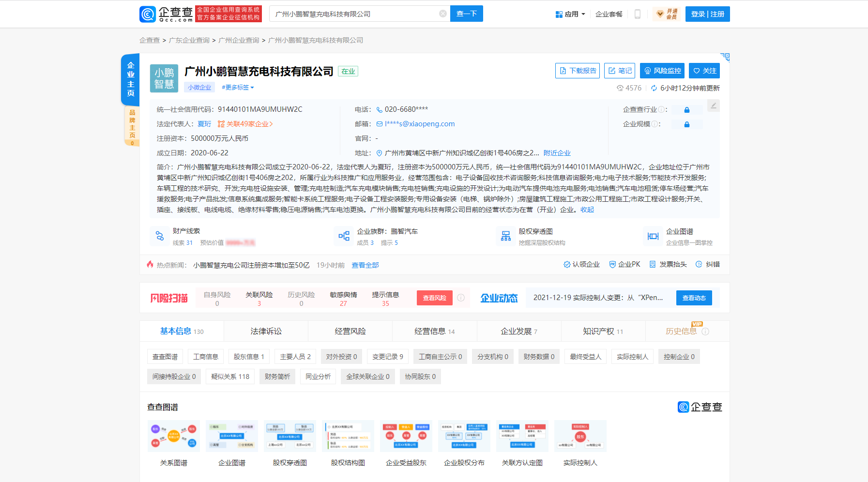
Task: Click the flame icon beside 热点新闻
Action: [x=150, y=264]
